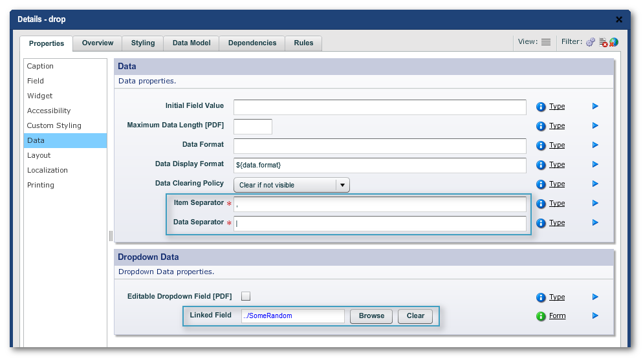Click Browse button for Linked Field
This screenshot has width=643, height=364.
coord(371,316)
